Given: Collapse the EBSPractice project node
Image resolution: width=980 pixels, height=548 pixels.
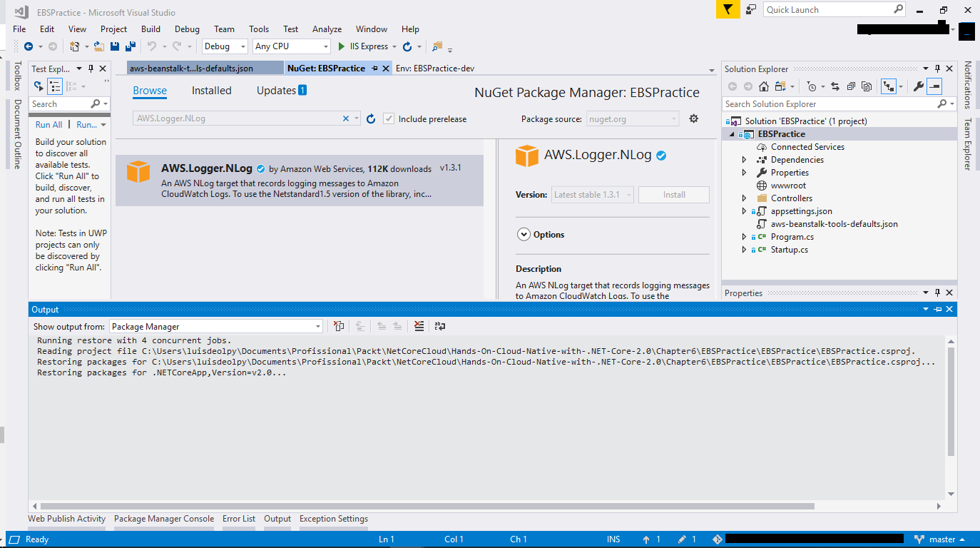Looking at the screenshot, I should point(731,133).
